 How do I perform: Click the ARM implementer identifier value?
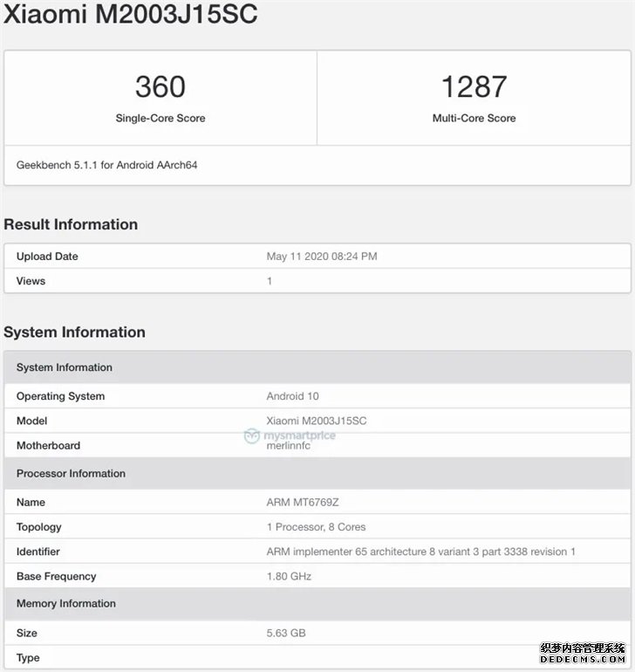(x=420, y=552)
